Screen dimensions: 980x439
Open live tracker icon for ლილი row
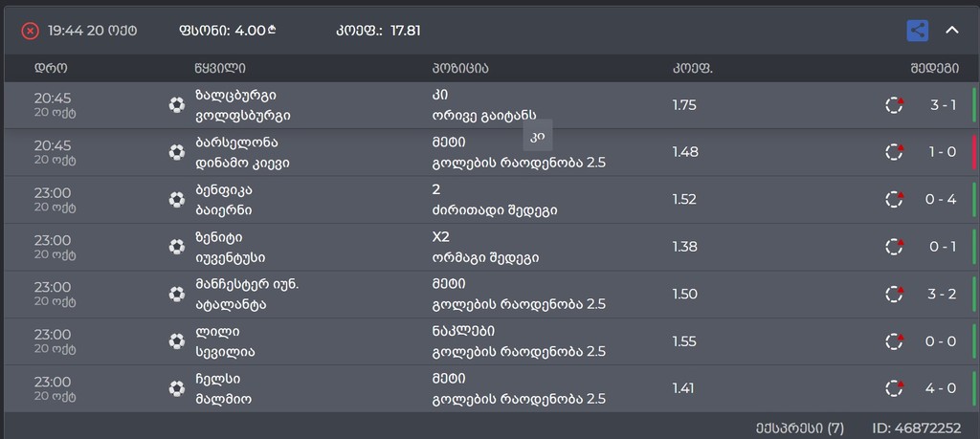895,340
